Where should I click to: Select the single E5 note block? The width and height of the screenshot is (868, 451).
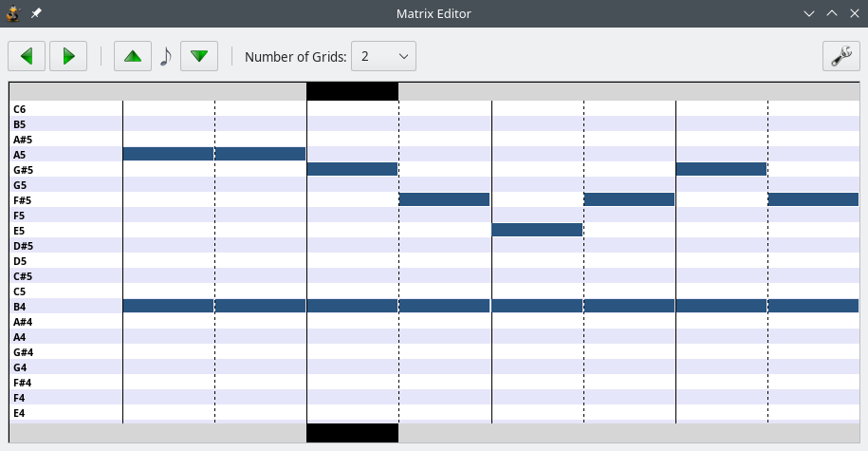[x=536, y=230]
